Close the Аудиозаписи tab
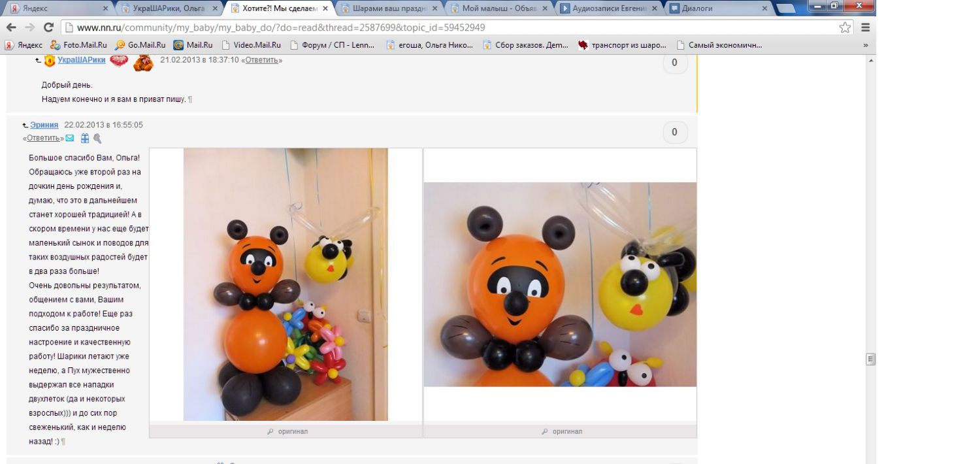 click(655, 8)
